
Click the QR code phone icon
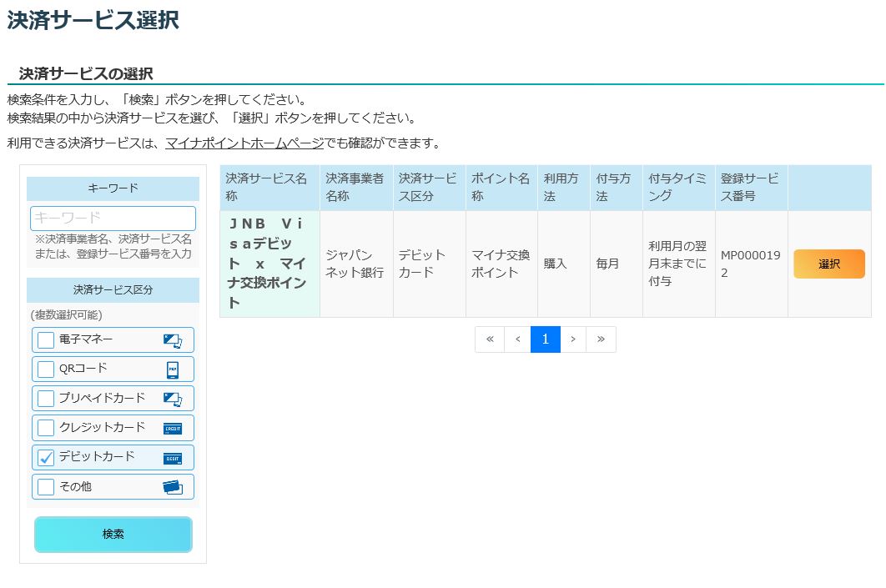pyautogui.click(x=173, y=370)
